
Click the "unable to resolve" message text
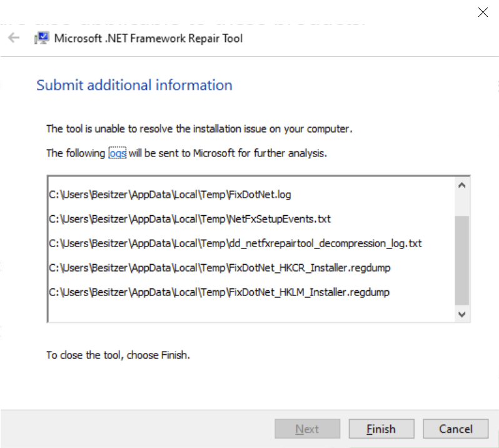pyautogui.click(x=199, y=130)
